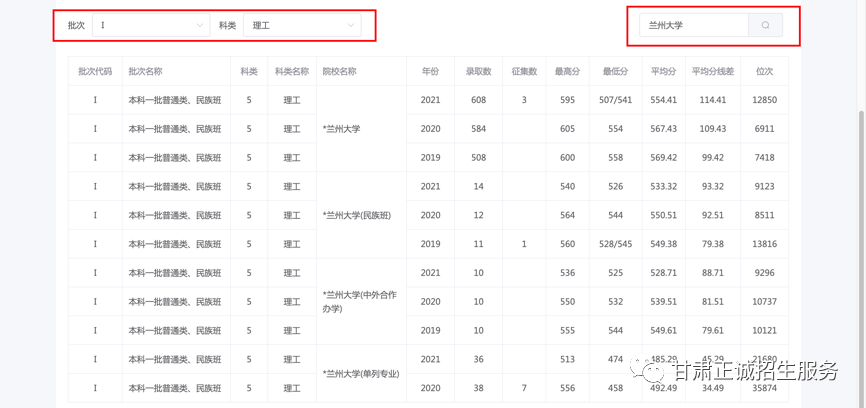
Task: Click the 位次 value 12850
Action: [x=765, y=100]
